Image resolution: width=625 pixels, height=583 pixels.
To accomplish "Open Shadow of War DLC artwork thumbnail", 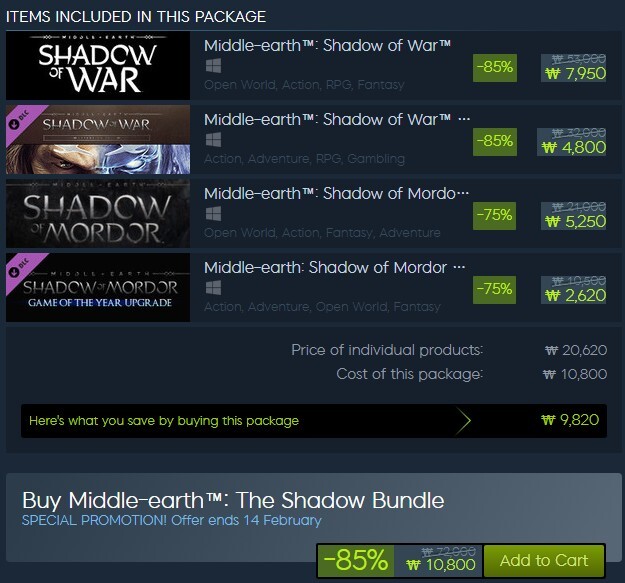I will [x=98, y=139].
